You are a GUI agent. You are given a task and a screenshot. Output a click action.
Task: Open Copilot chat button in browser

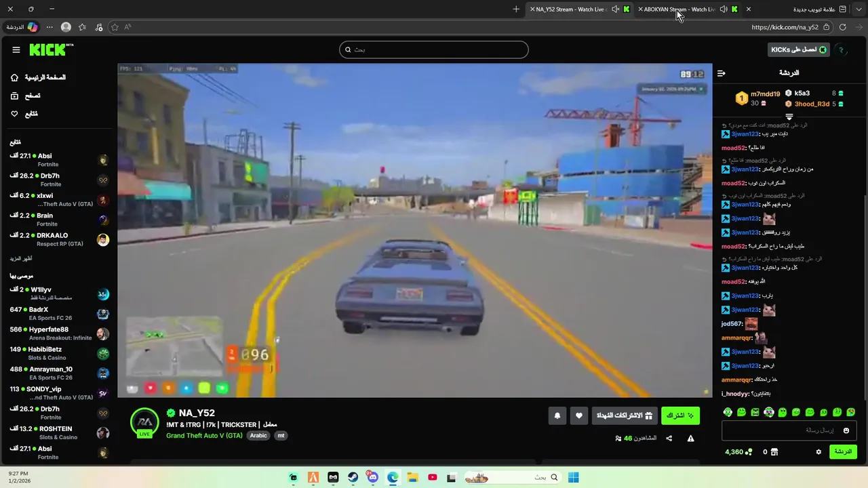(22, 27)
